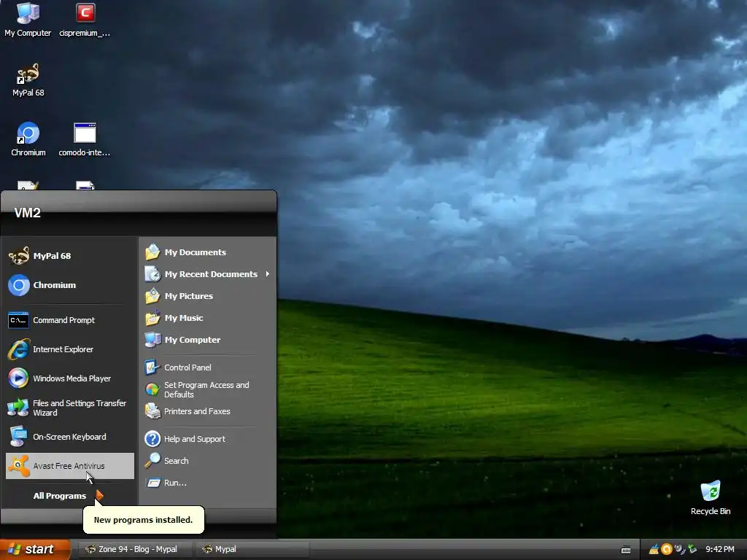Open Control Panel
This screenshot has height=560, width=747.
(208, 367)
